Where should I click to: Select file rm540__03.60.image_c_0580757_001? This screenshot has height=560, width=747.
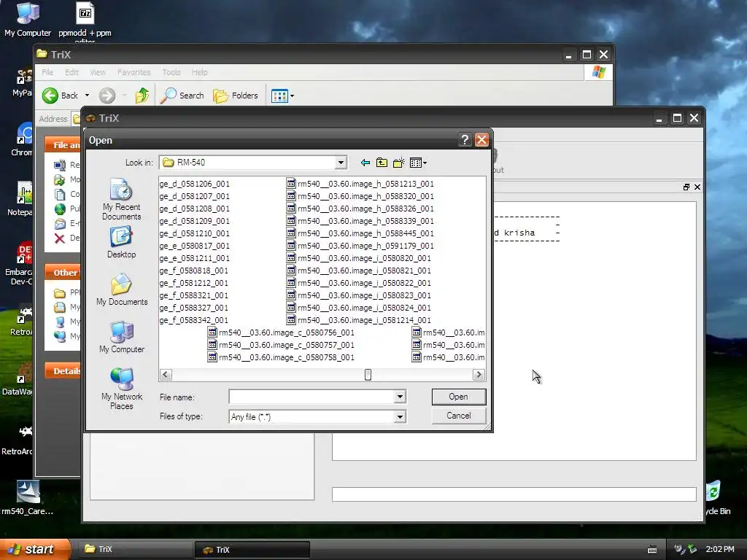281,344
